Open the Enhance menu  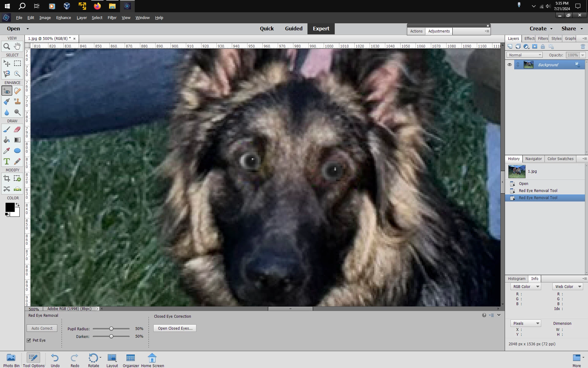[x=63, y=18]
